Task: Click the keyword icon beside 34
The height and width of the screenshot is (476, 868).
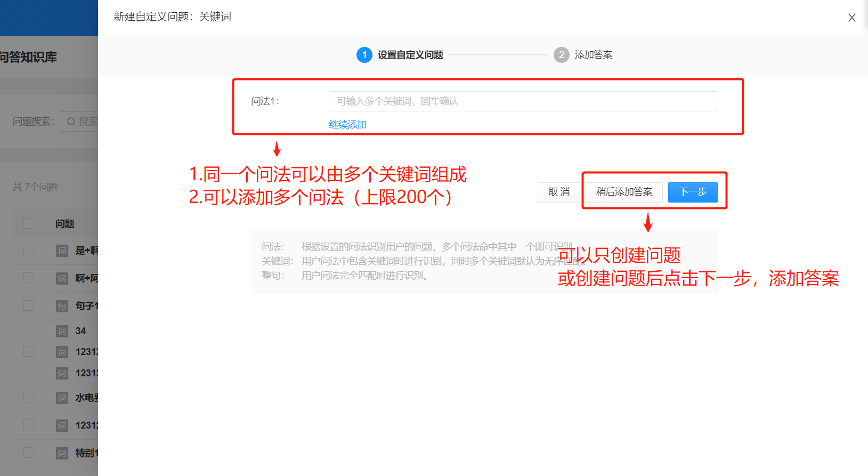Action: coord(62,331)
